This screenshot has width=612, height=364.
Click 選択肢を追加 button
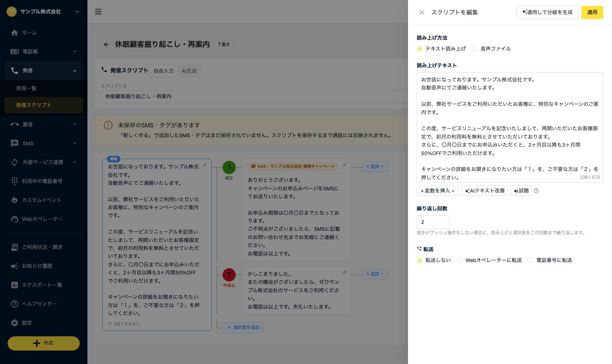point(243,328)
